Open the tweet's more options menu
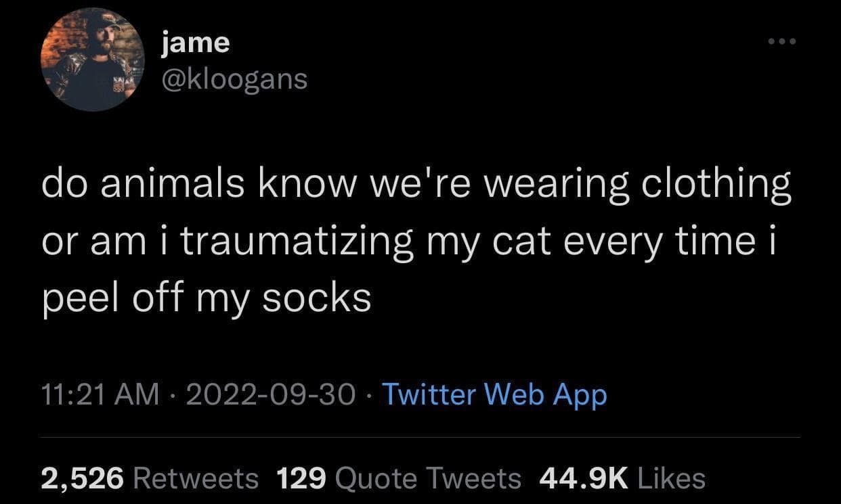Screen dimensions: 841x504 (782, 41)
